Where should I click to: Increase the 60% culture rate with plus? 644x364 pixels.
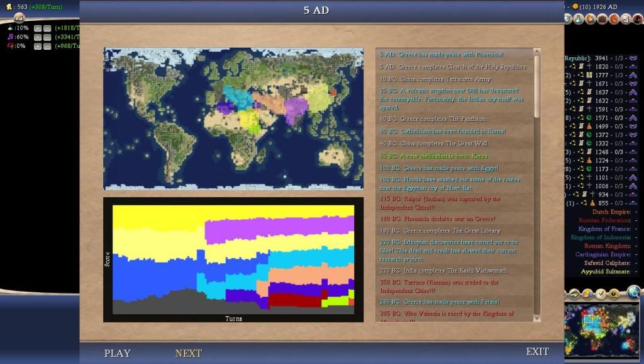[38, 37]
